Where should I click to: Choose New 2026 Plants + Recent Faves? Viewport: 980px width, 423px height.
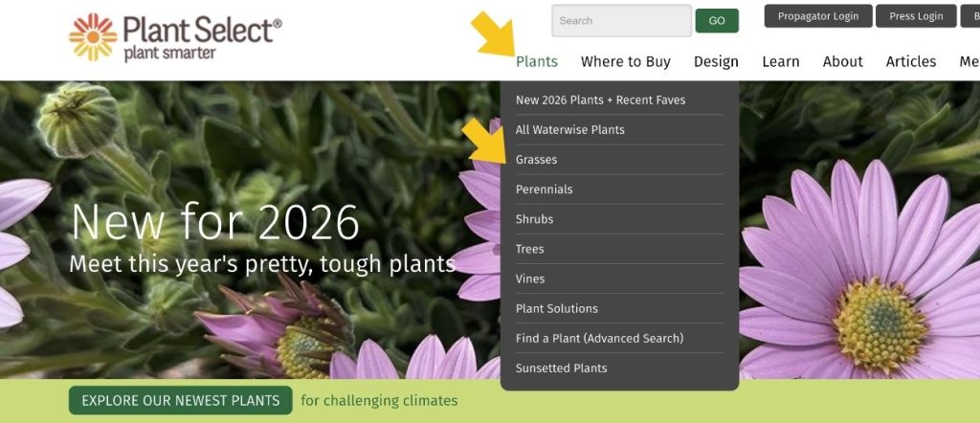(600, 100)
